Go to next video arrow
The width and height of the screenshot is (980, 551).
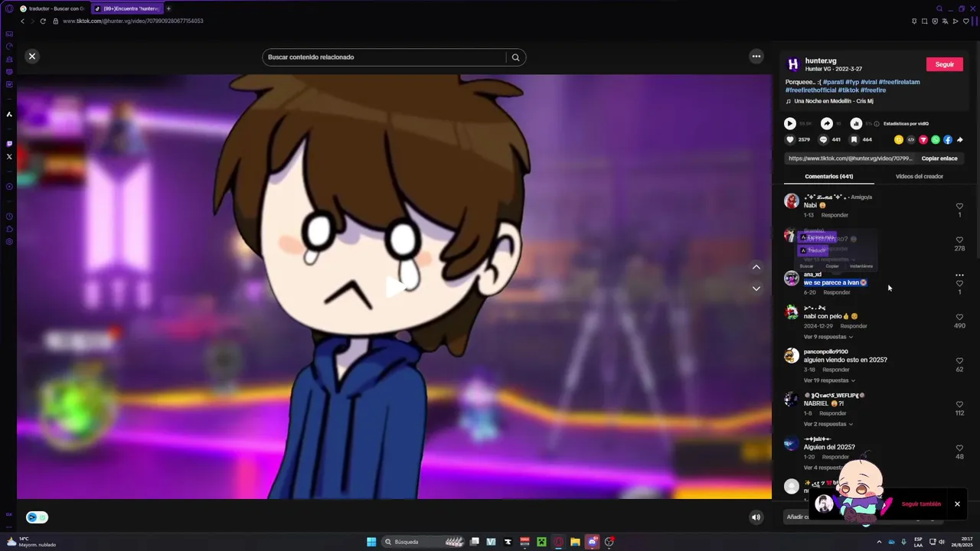click(x=756, y=289)
